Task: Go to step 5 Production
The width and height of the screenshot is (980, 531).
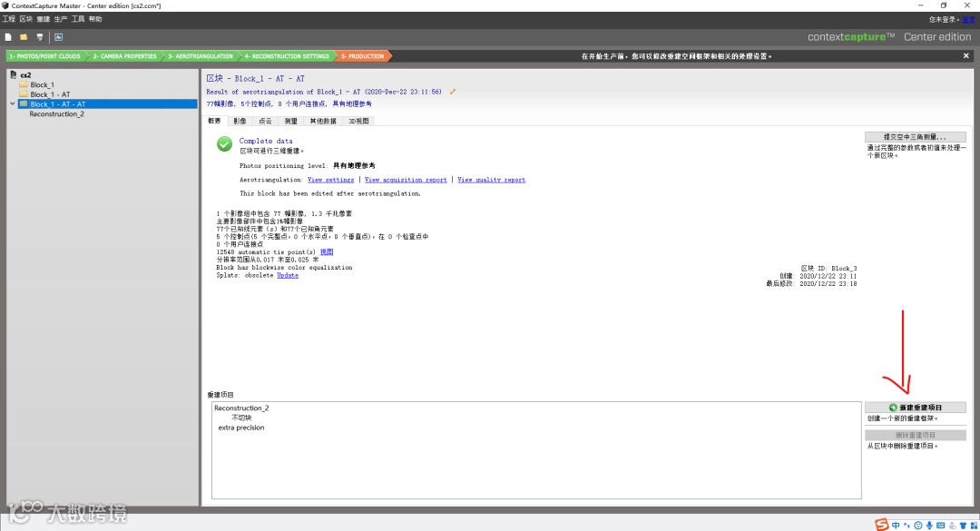Action: [x=362, y=56]
